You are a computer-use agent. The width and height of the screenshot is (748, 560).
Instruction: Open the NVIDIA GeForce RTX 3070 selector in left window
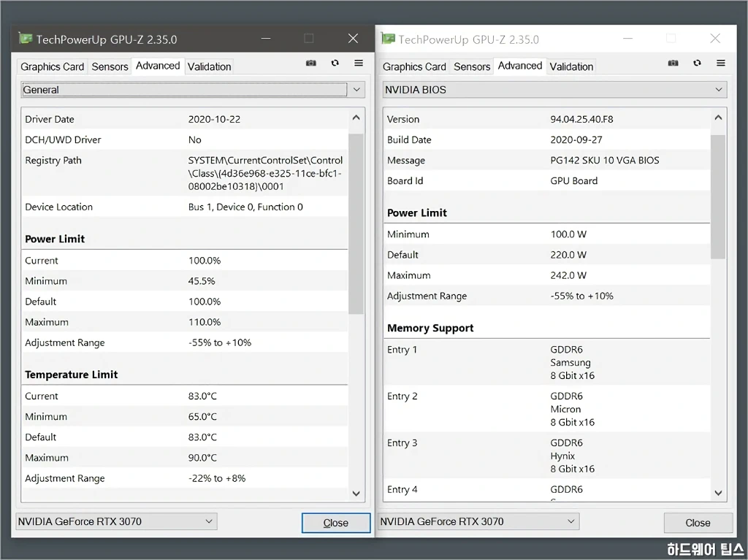coord(116,521)
